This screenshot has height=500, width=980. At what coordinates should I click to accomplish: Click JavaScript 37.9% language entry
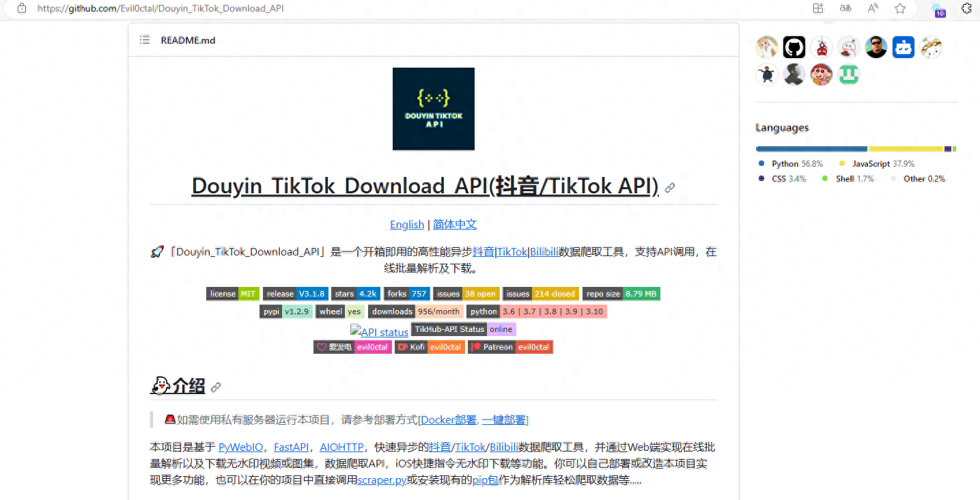coord(877,164)
